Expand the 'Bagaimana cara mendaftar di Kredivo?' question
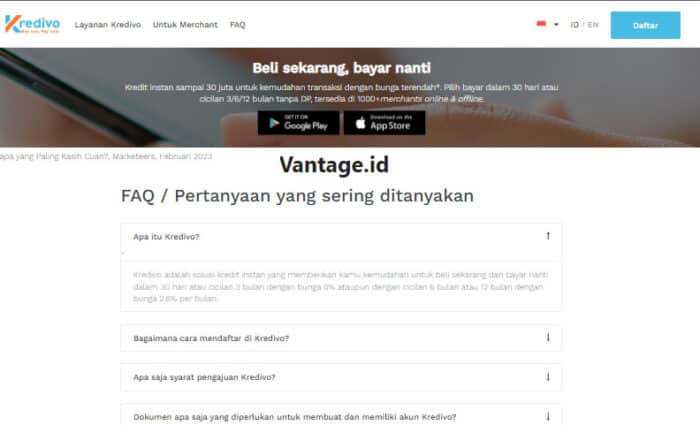The width and height of the screenshot is (700, 425). click(x=211, y=338)
